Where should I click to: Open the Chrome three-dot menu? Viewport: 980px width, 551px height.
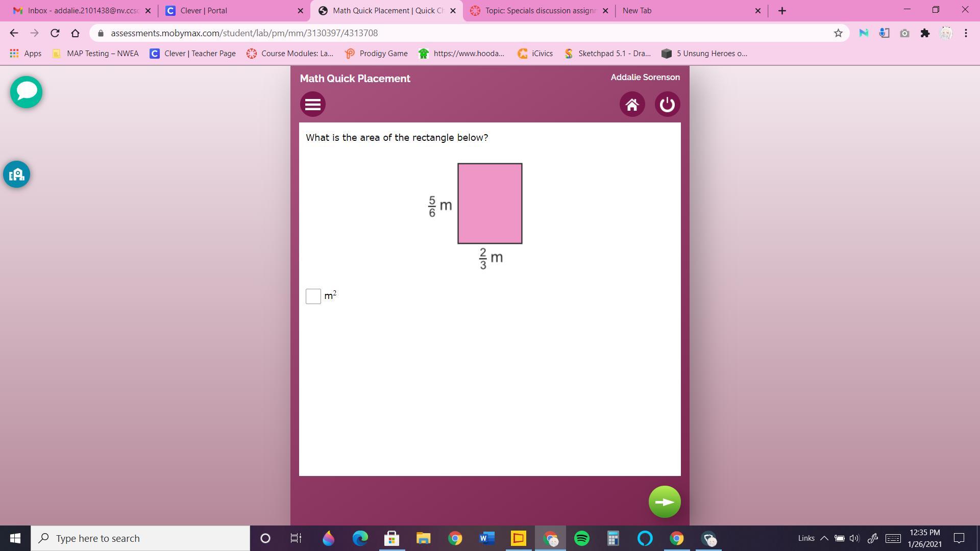pos(966,33)
